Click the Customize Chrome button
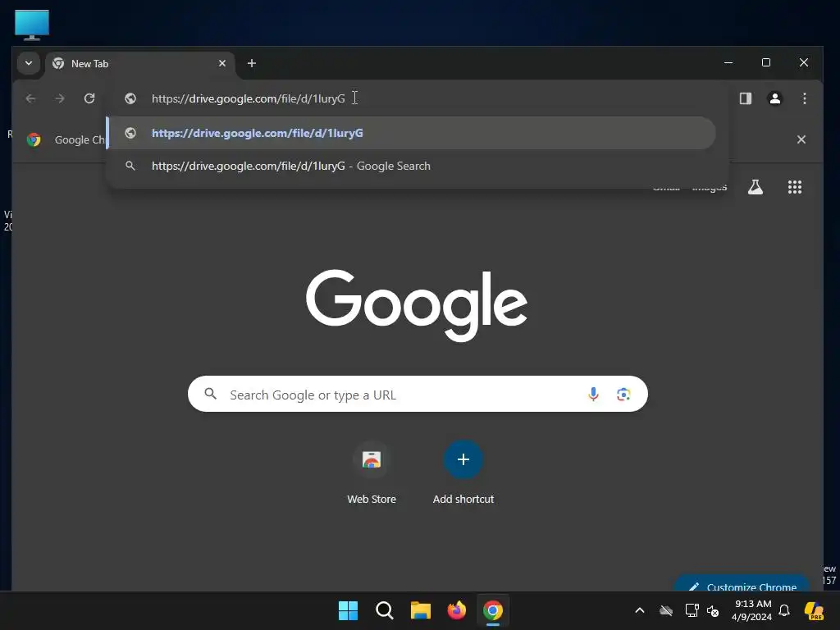840x630 pixels. pyautogui.click(x=742, y=584)
